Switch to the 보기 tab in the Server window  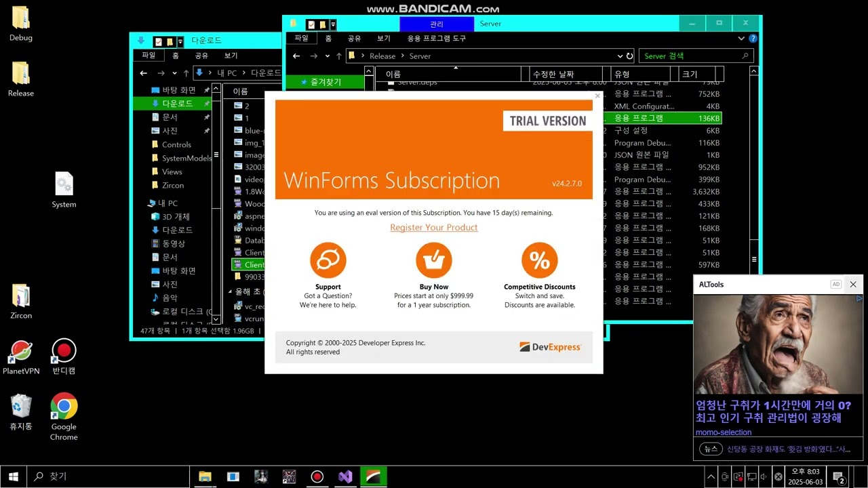[384, 39]
